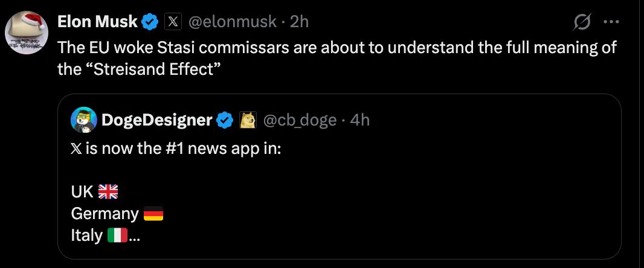Click the Italy flag emoji

tap(117, 235)
